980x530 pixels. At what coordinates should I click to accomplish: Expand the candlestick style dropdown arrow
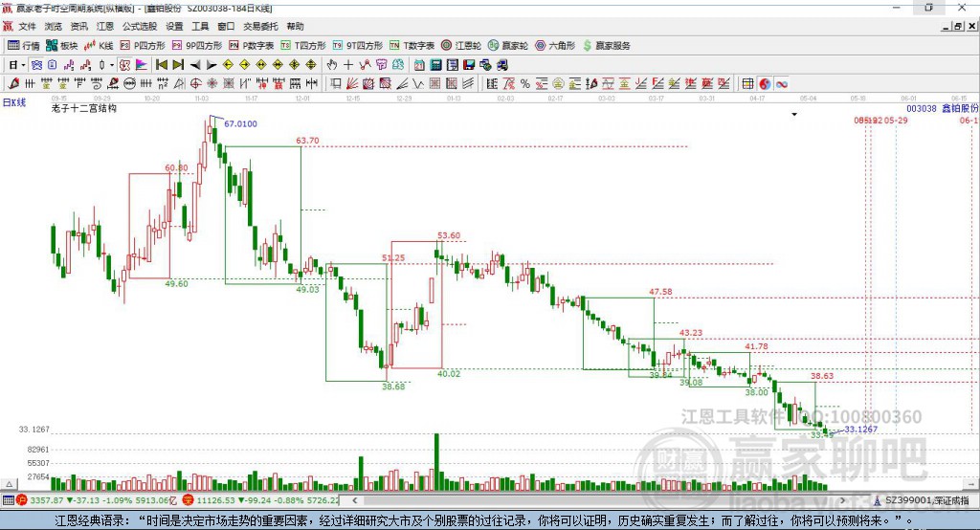pos(112,65)
